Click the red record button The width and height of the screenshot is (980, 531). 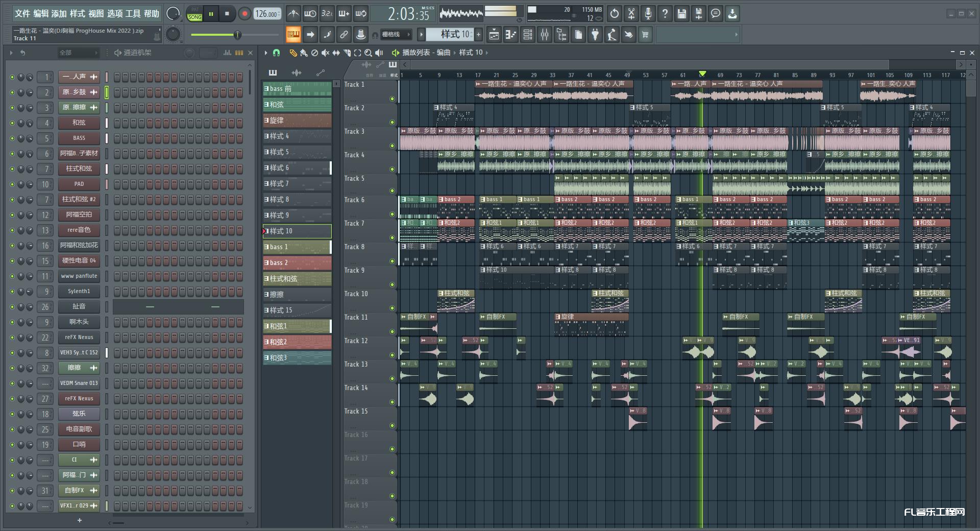pos(244,14)
